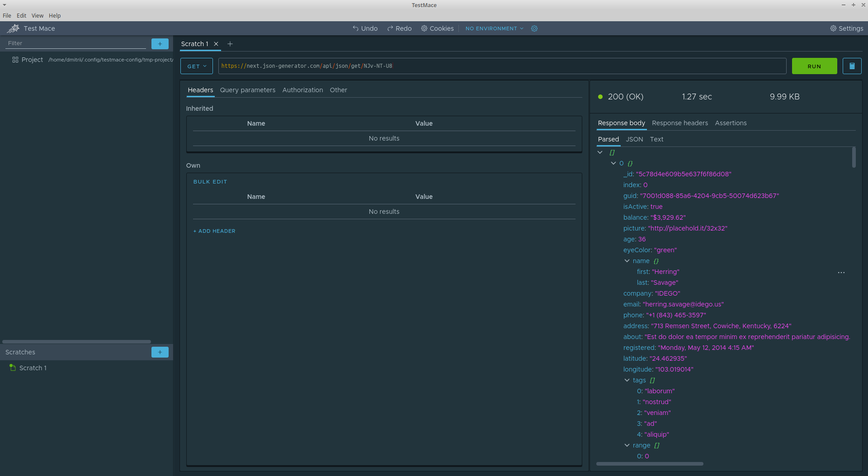Click the request URL field
The height and width of the screenshot is (476, 868).
click(x=502, y=66)
